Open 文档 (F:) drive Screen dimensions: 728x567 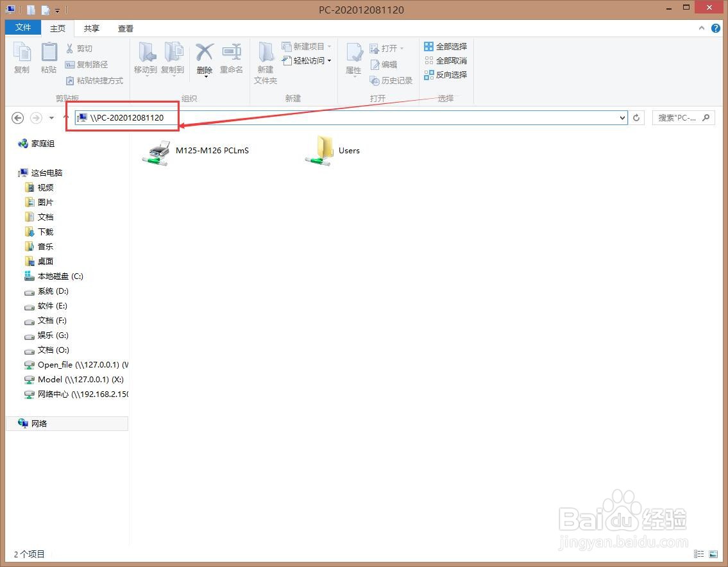pos(46,321)
